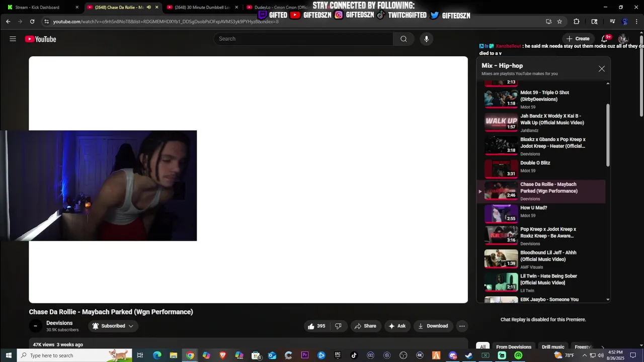
Task: Click the browser address bar URL
Action: click(166, 22)
